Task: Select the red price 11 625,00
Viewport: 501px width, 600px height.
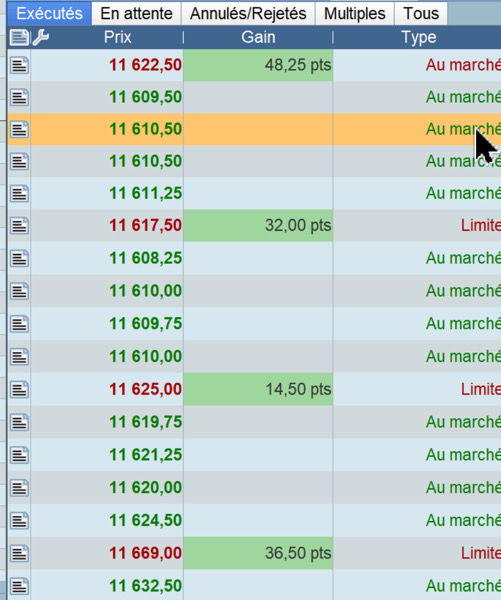Action: pyautogui.click(x=145, y=389)
